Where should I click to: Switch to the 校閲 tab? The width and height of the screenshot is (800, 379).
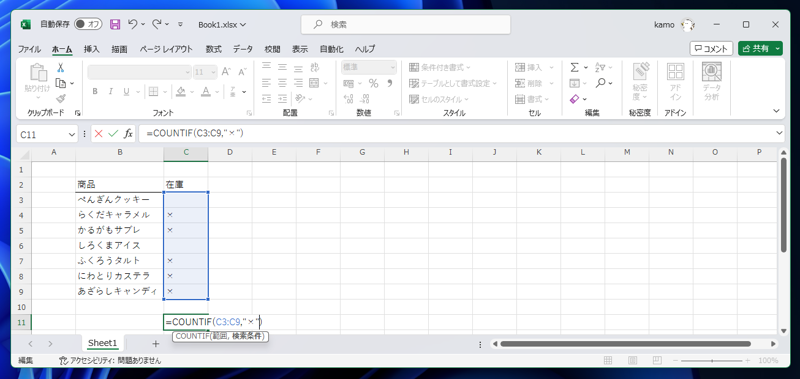click(x=272, y=49)
